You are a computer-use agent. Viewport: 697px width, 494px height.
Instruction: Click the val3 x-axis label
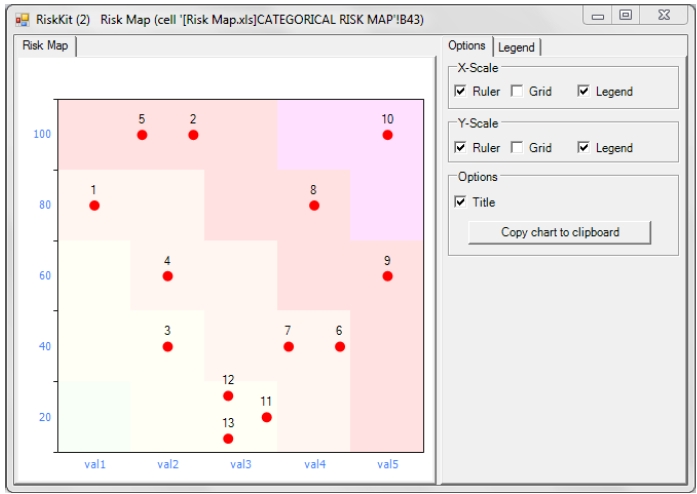click(x=241, y=464)
